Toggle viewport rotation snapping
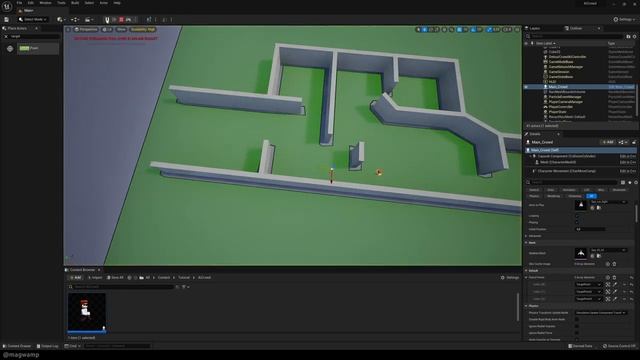The height and width of the screenshot is (360, 640). [x=473, y=29]
